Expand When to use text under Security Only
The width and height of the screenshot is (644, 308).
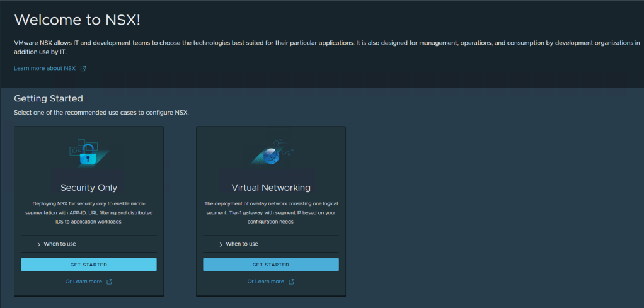(x=60, y=244)
